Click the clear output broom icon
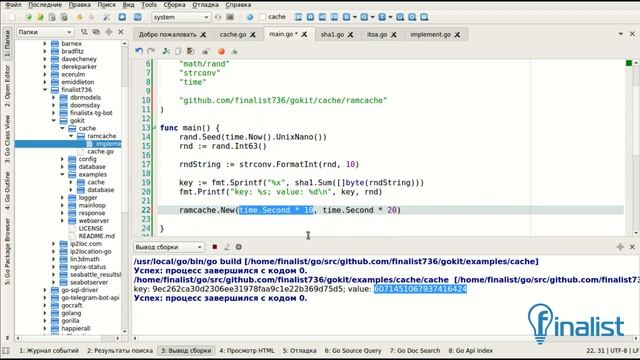This screenshot has width=640, height=360. pyautogui.click(x=227, y=247)
